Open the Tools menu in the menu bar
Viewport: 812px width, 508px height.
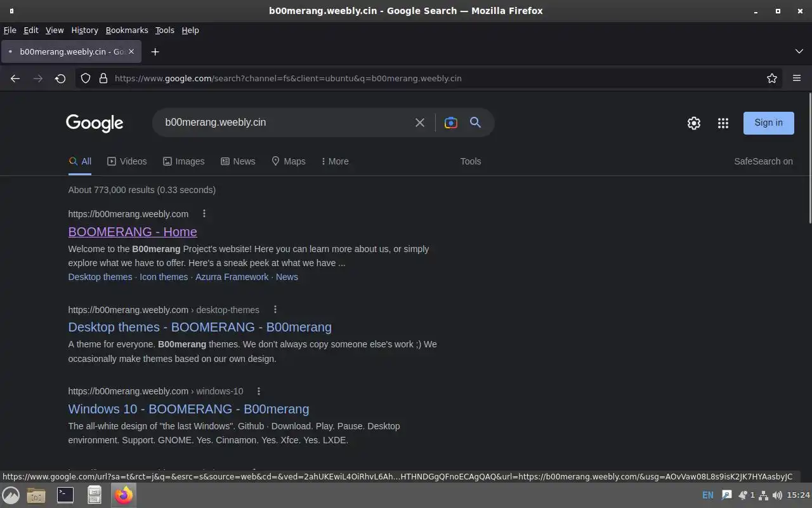click(164, 30)
